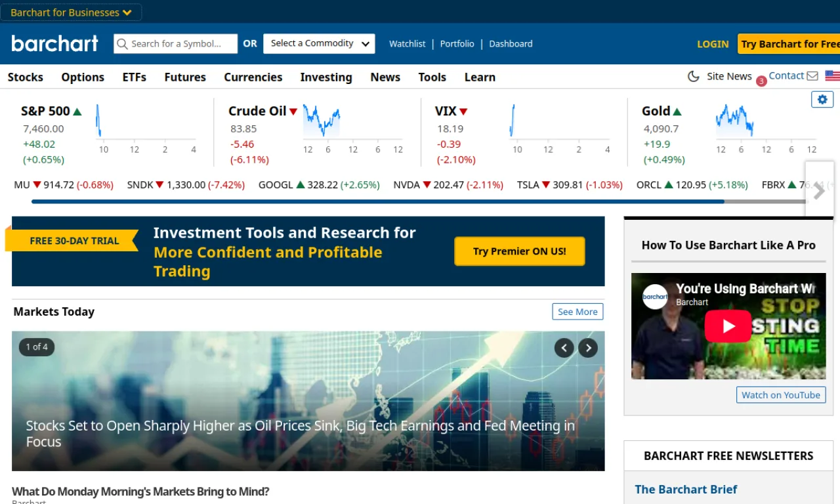The image size is (840, 504).
Task: Open the Tools menu
Action: click(432, 77)
